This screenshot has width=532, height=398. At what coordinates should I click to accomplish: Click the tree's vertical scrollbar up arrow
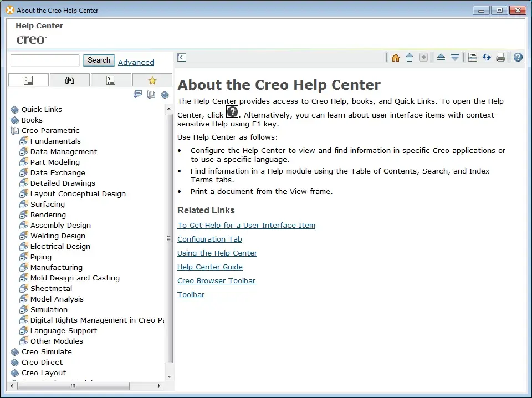[169, 109]
